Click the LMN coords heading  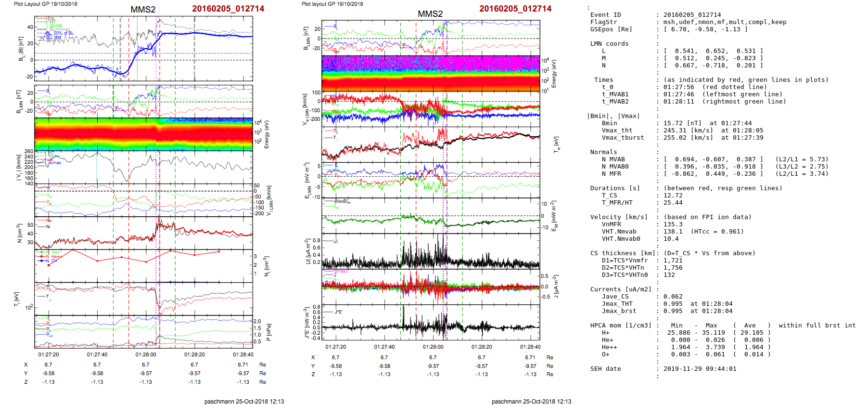pos(609,44)
